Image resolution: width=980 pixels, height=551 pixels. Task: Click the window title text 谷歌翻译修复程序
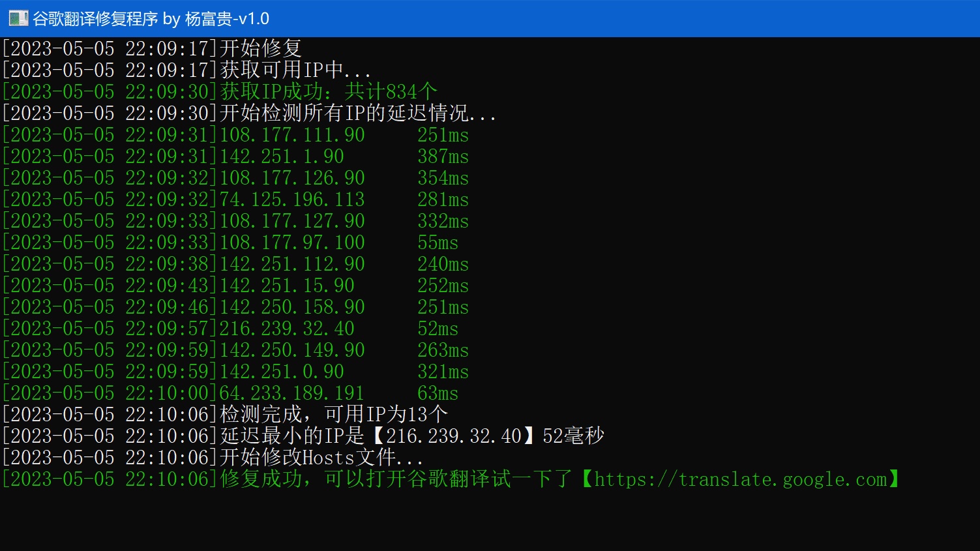tap(95, 19)
